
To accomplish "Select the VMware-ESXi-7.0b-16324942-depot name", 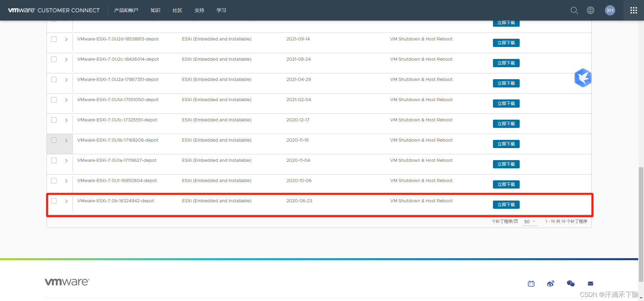I will point(116,201).
